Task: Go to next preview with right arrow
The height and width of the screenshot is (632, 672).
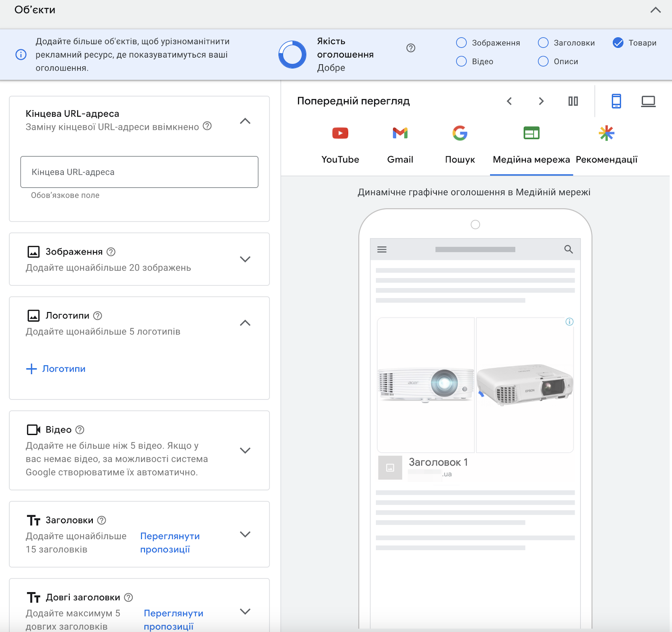Action: [x=541, y=101]
